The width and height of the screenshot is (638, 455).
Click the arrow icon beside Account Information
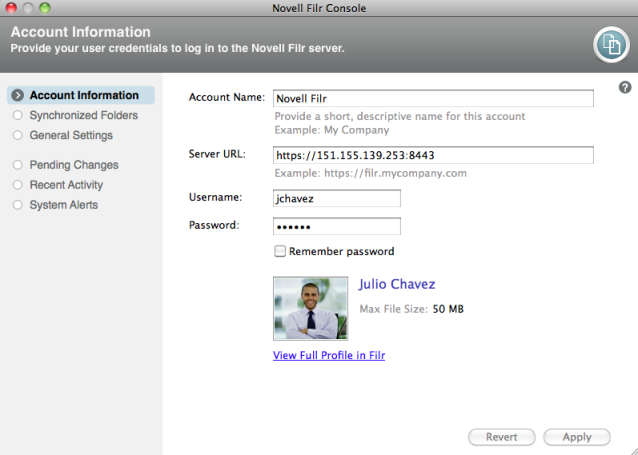(x=17, y=95)
